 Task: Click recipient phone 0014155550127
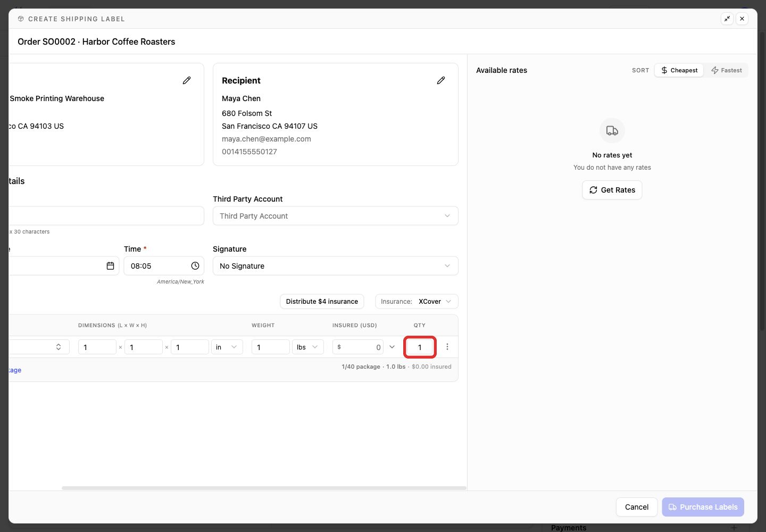coord(249,152)
